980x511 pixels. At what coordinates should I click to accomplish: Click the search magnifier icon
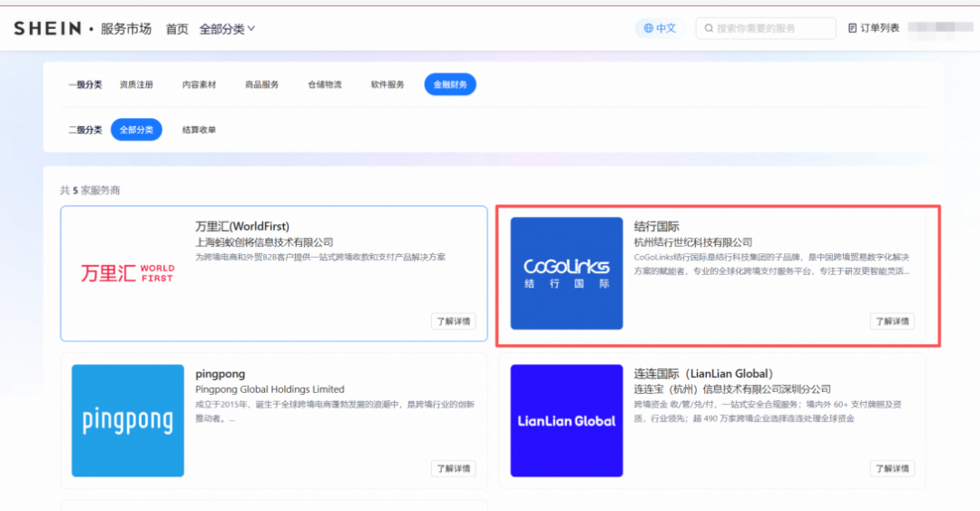click(x=709, y=28)
